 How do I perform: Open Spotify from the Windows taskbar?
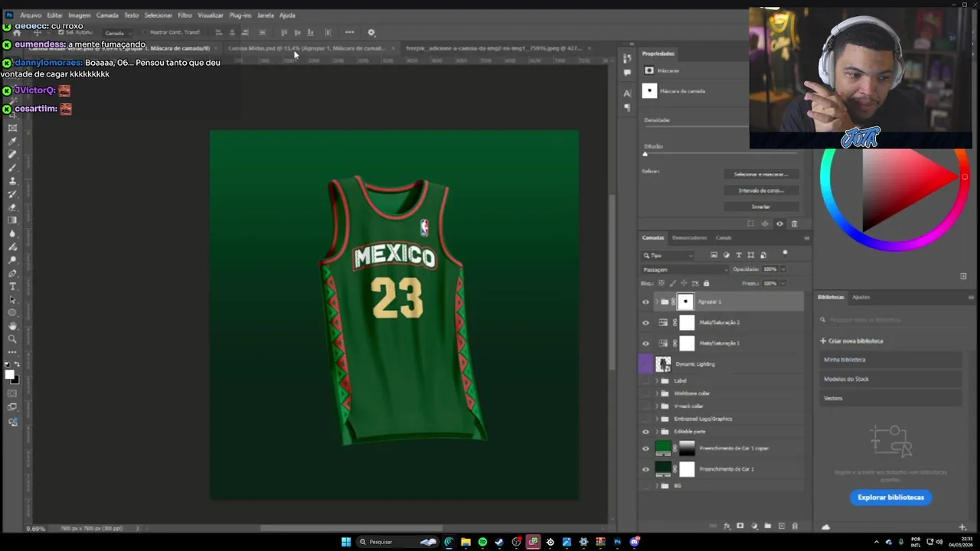[x=482, y=542]
